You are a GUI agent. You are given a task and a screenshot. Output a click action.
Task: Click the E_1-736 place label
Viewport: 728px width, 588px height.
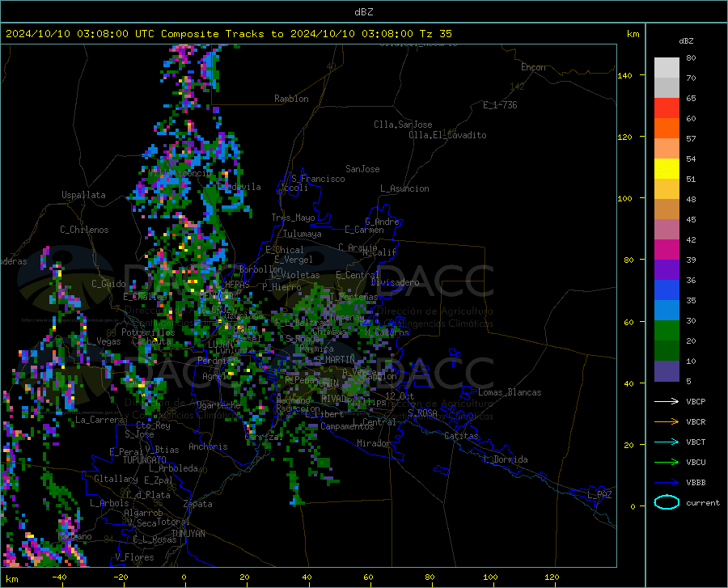tap(500, 105)
